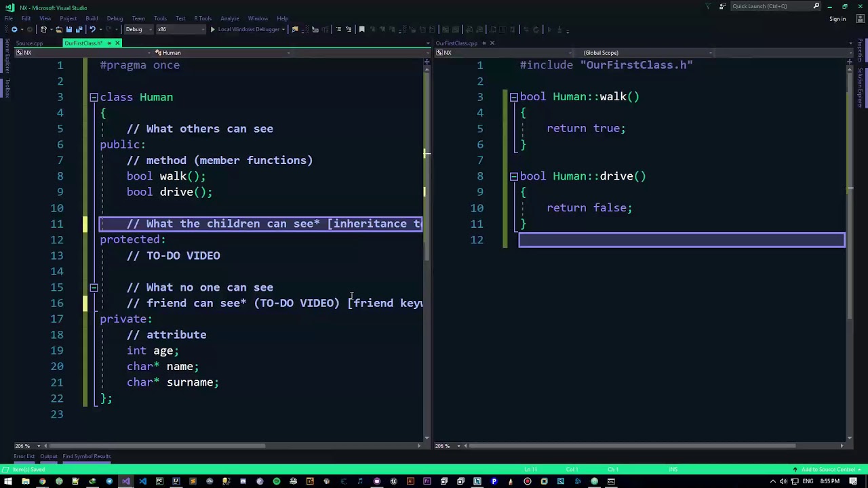Select the OurFirstClass.h tab
Image resolution: width=868 pixels, height=488 pixels.
83,43
